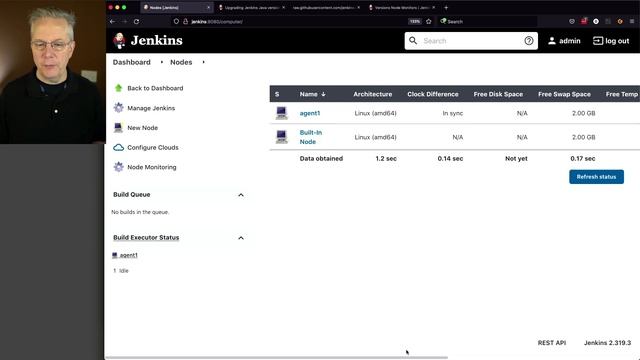
Task: Collapse the Build Queue panel
Action: [x=241, y=195]
